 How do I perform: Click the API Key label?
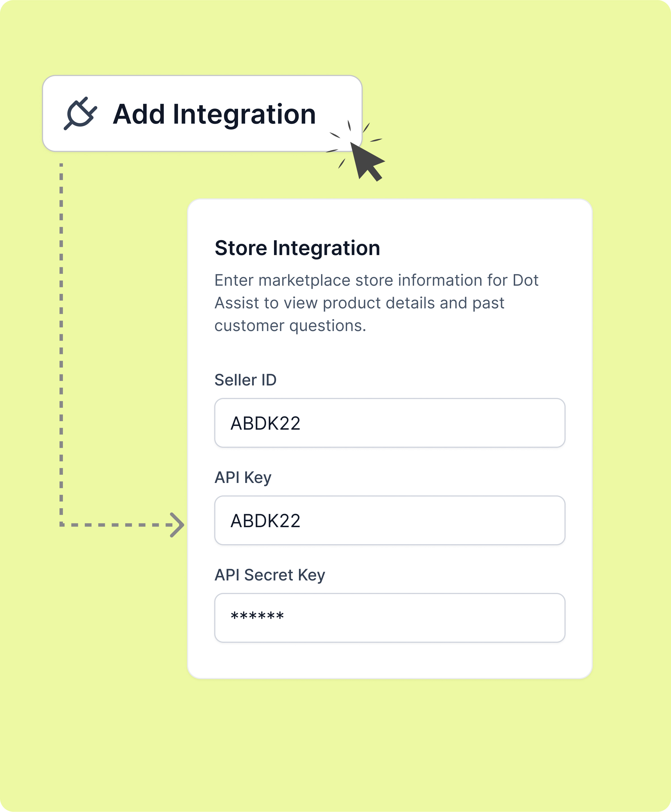coord(243,478)
